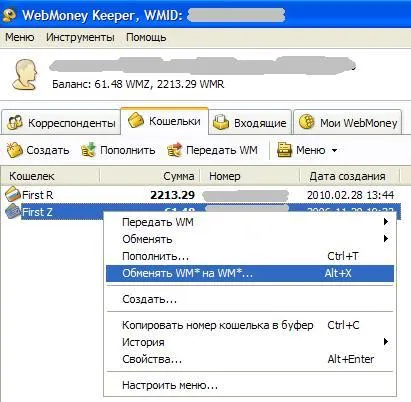
Task: Select the First R wallet row name
Action: [37, 195]
